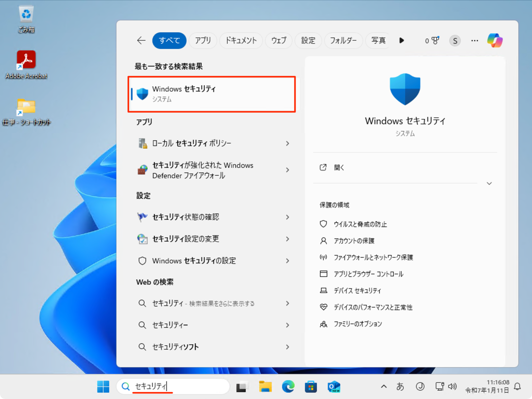Screen dimensions: 532x399
Task: Open デバイス セキュリティ
Action: tap(357, 291)
